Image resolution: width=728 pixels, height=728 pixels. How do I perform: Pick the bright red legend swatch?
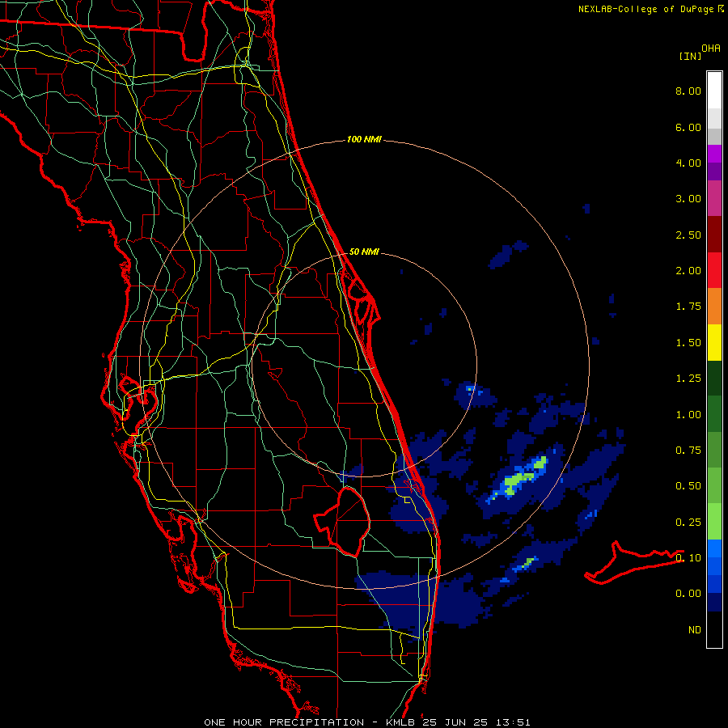point(714,270)
